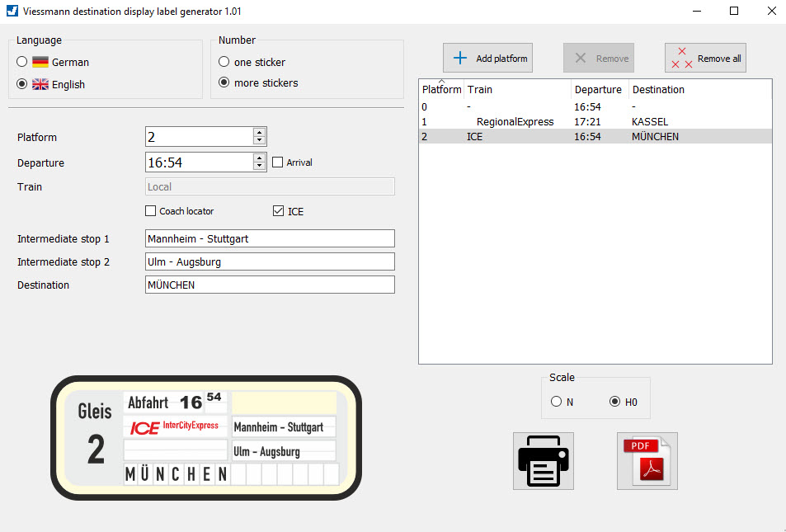The image size is (786, 532).
Task: Increase the Platform number with up arrow
Action: click(259, 132)
